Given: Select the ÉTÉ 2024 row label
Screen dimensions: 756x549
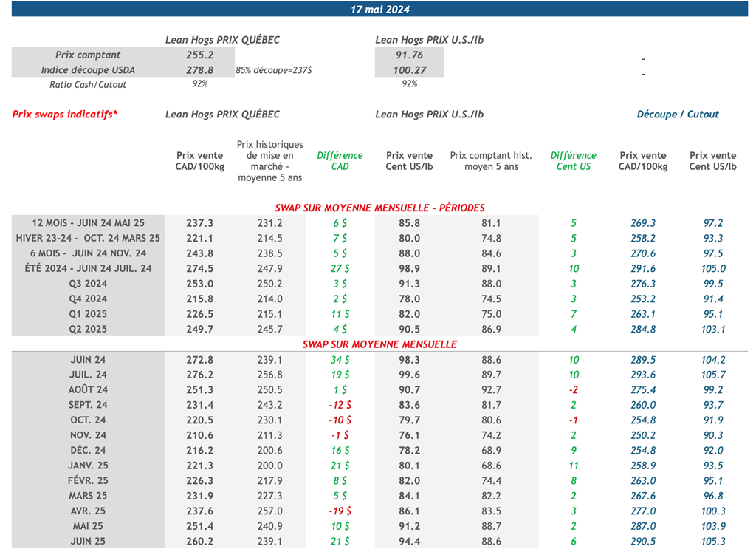Looking at the screenshot, I should click(88, 269).
